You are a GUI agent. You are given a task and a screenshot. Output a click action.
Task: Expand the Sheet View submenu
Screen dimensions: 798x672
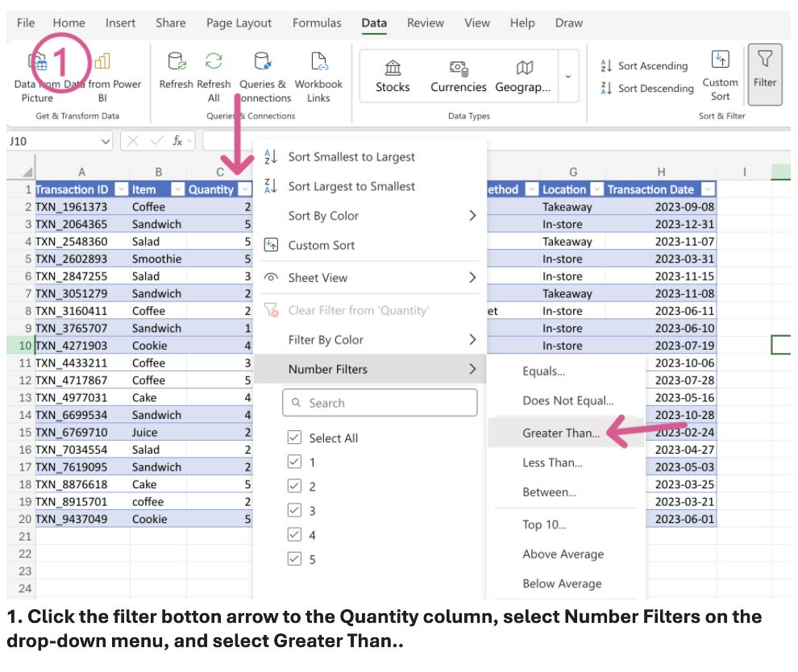click(x=472, y=278)
